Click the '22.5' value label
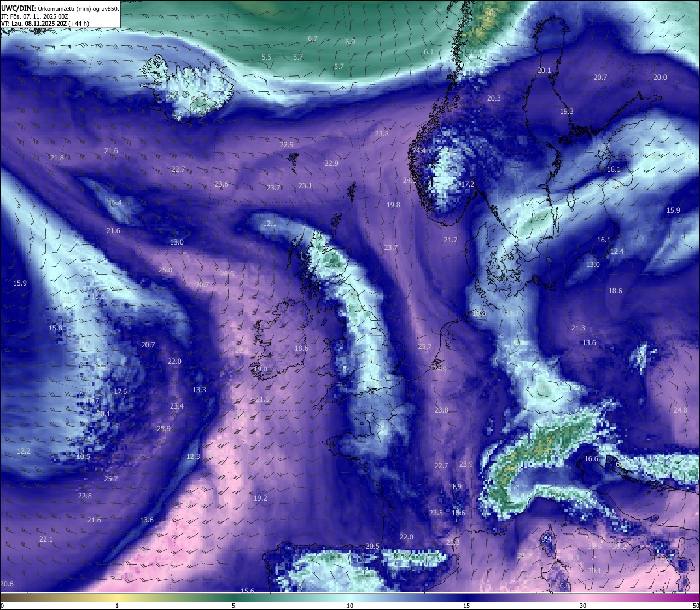Viewport: 700px width, 610px height. pyautogui.click(x=436, y=513)
